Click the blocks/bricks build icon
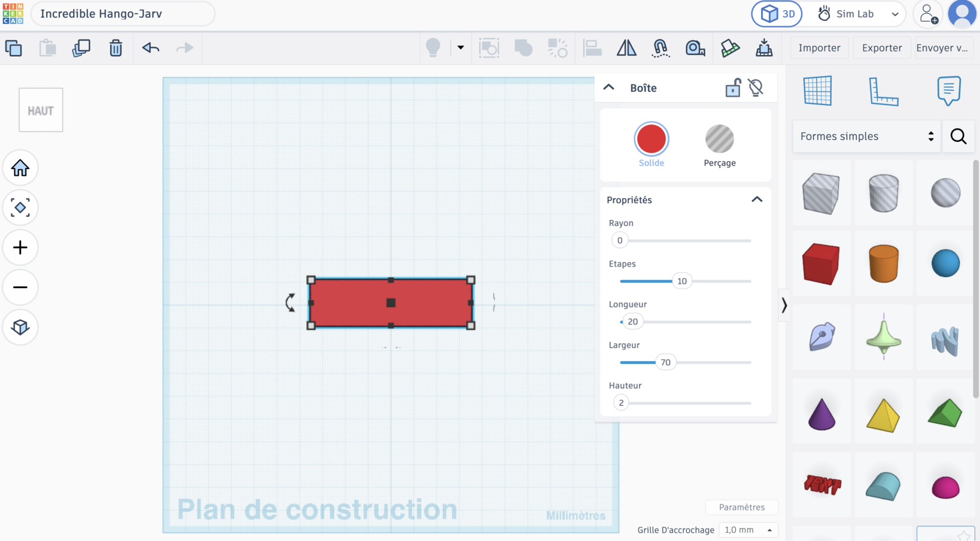The image size is (980, 541). pyautogui.click(x=730, y=48)
